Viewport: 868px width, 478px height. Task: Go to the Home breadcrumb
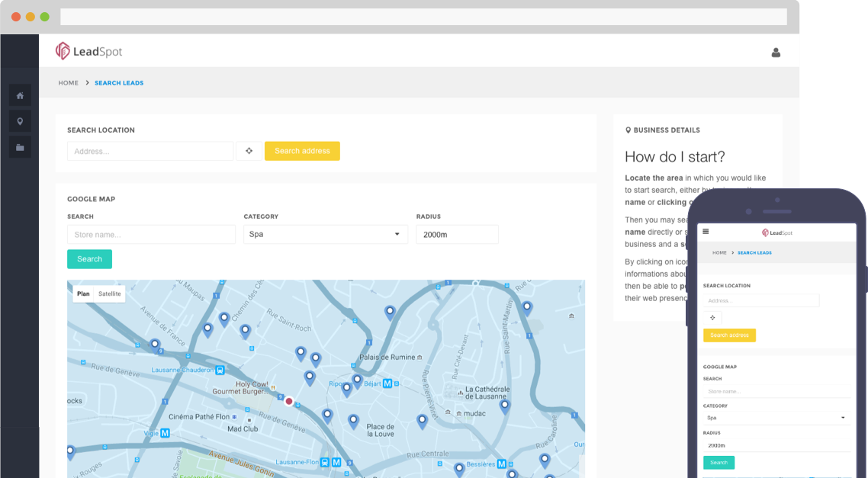pos(69,83)
